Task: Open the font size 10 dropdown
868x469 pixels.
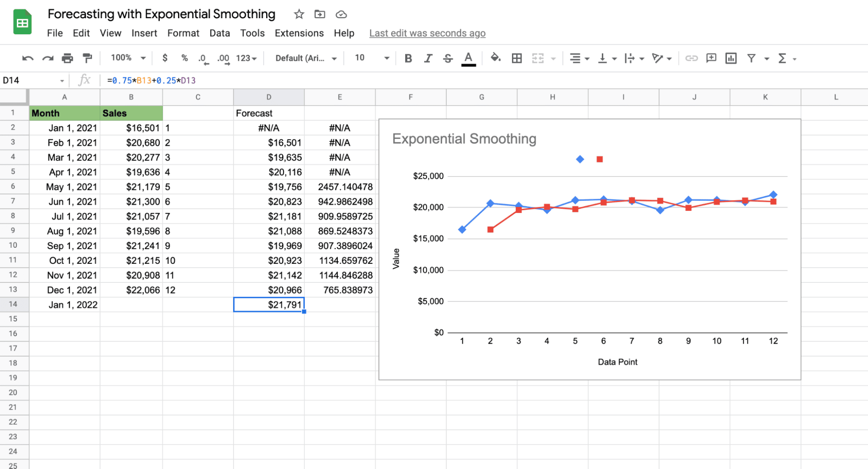Action: point(372,58)
